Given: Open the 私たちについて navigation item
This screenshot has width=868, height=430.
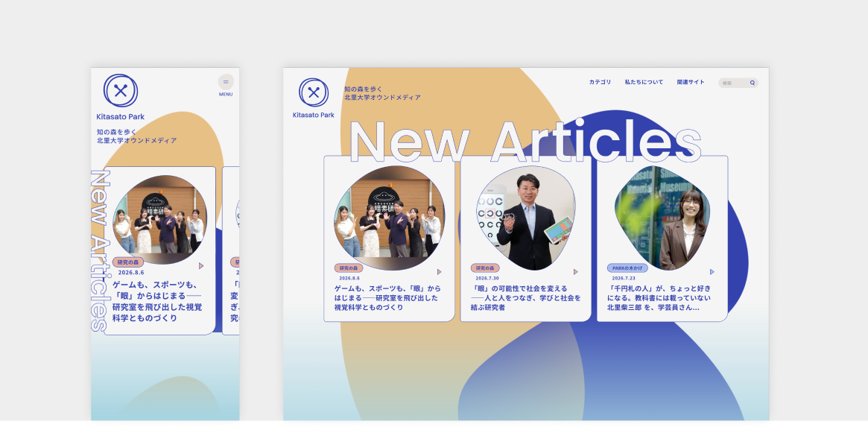Looking at the screenshot, I should pyautogui.click(x=644, y=82).
